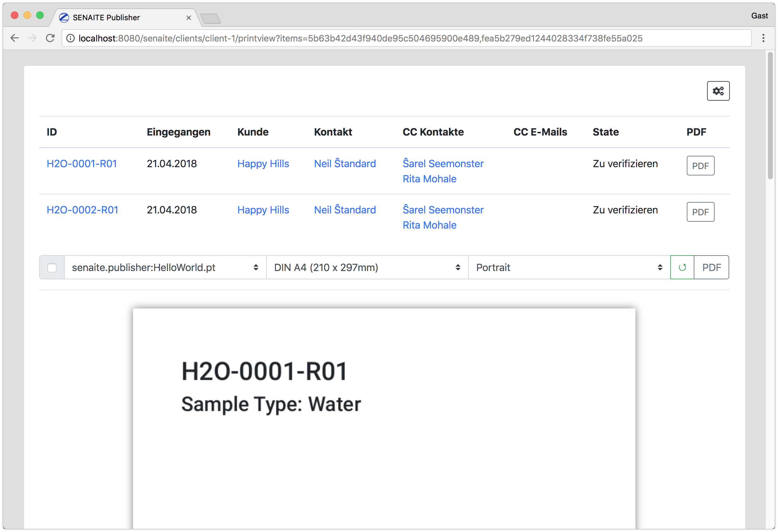Screen dimensions: 778x532
Task: Click the PDF button for H2O-0001-R01
Action: [700, 166]
